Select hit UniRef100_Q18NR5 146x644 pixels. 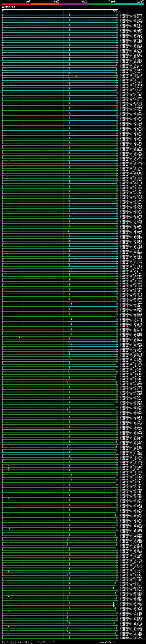click(131, 334)
